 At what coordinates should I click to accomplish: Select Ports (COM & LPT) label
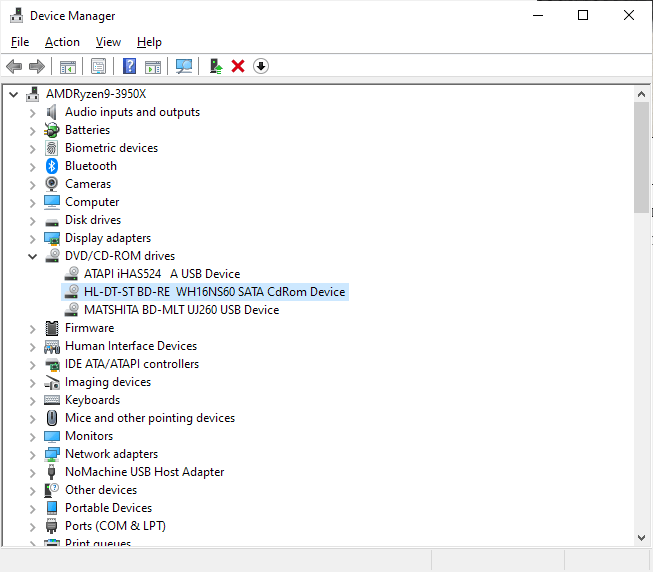115,526
